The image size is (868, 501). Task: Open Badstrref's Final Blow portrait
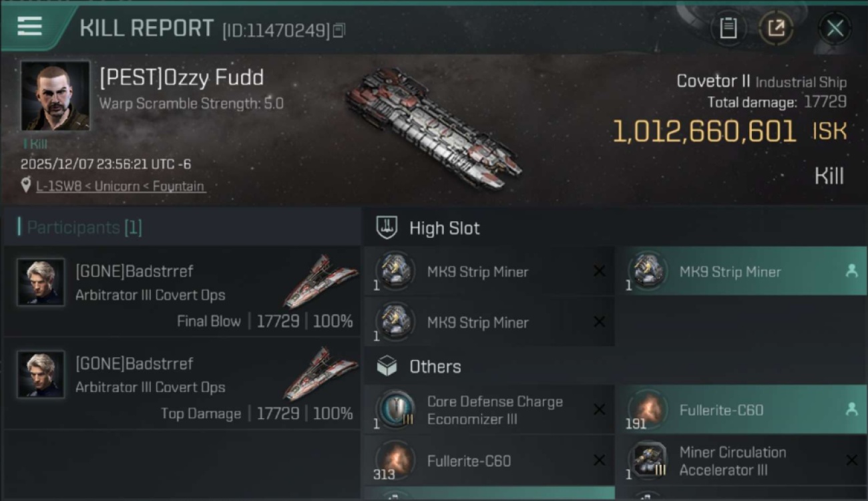click(x=41, y=282)
